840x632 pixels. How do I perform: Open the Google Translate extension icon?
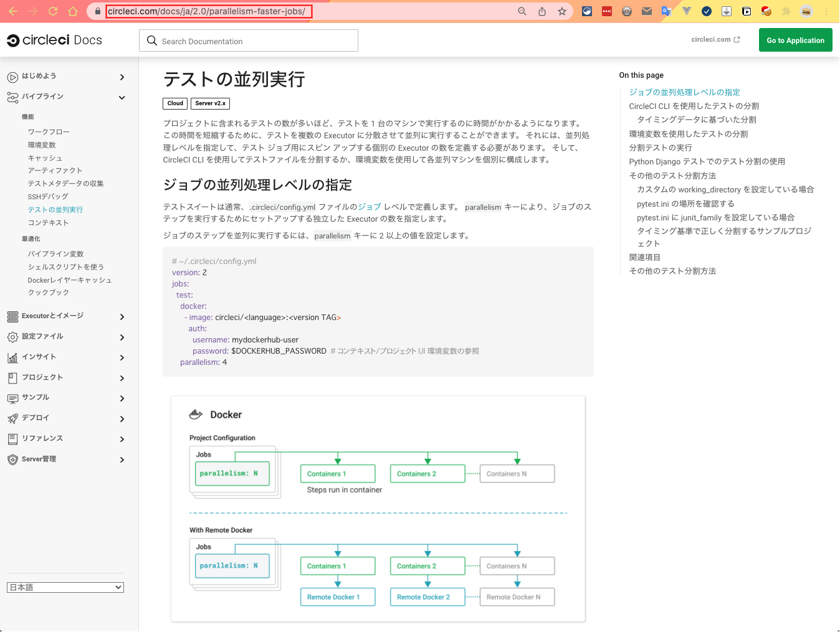click(x=666, y=11)
